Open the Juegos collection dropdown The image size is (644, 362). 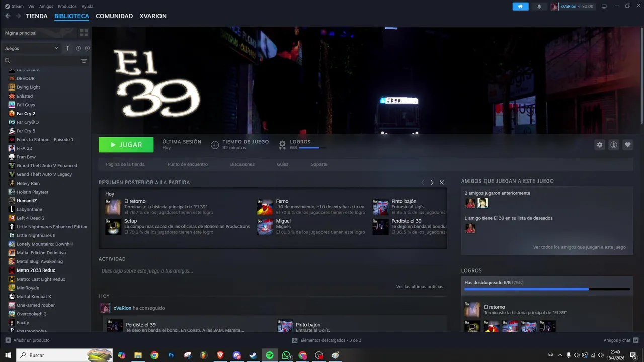[31, 48]
